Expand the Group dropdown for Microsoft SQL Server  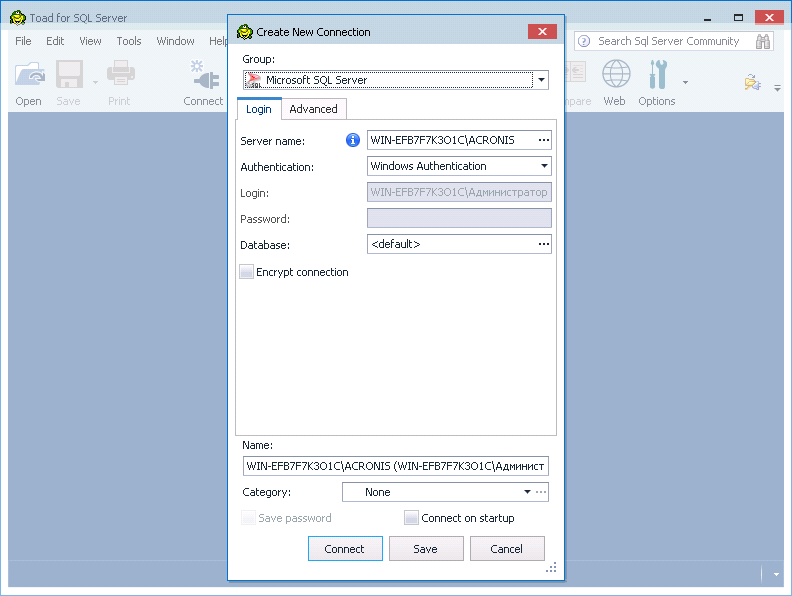(x=541, y=80)
